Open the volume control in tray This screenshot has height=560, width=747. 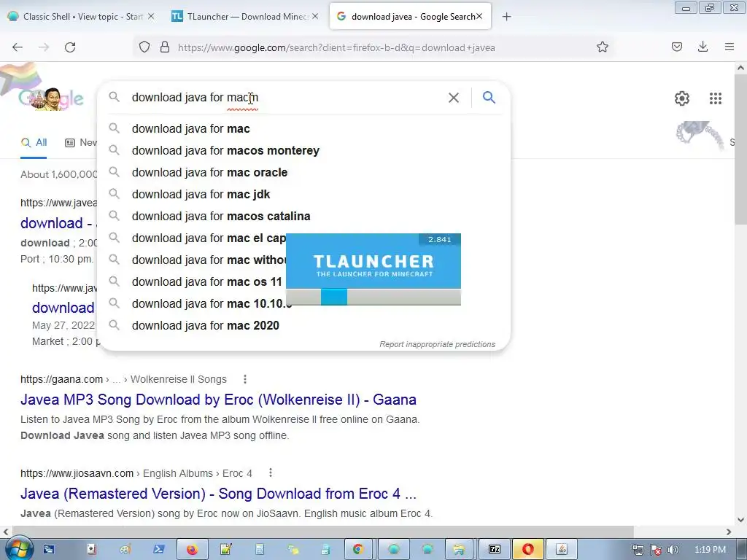coord(673,550)
